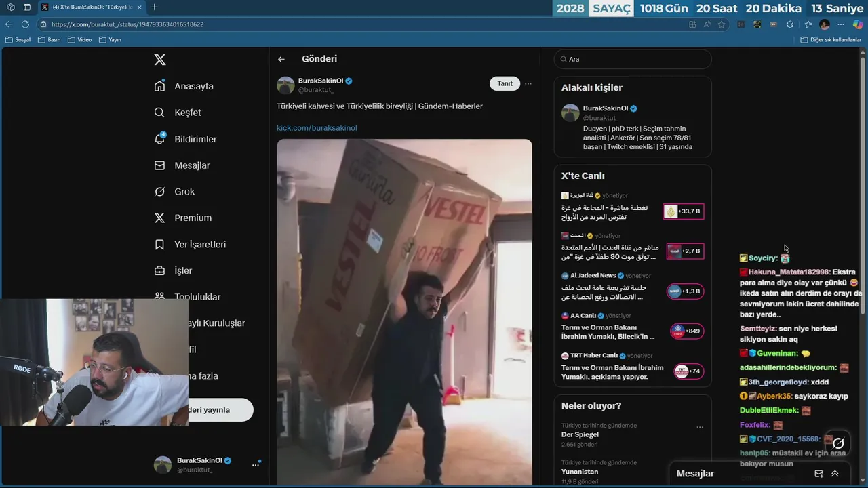Go back with the Gönderi arrow
Screen dimensions: 868x488
click(x=281, y=59)
